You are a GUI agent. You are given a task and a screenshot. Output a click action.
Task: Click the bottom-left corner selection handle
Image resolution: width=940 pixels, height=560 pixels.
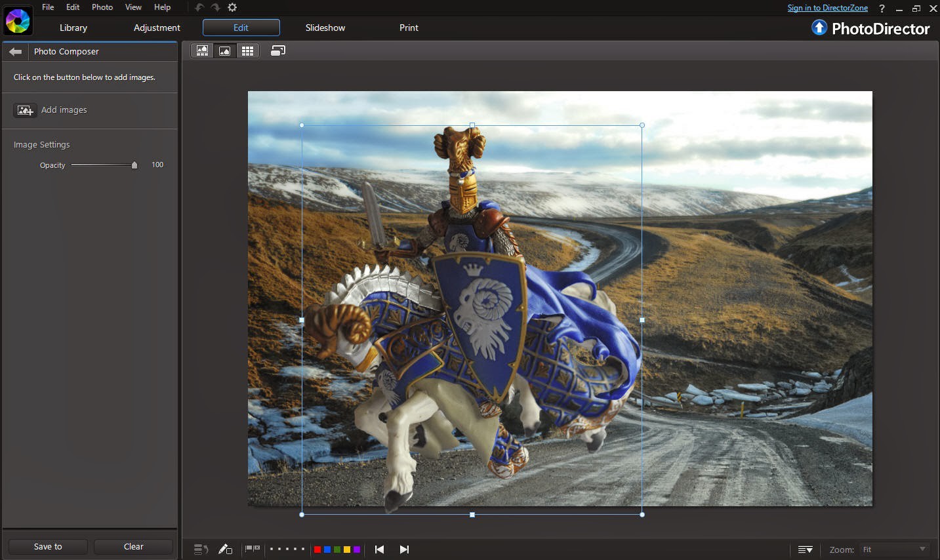click(302, 515)
